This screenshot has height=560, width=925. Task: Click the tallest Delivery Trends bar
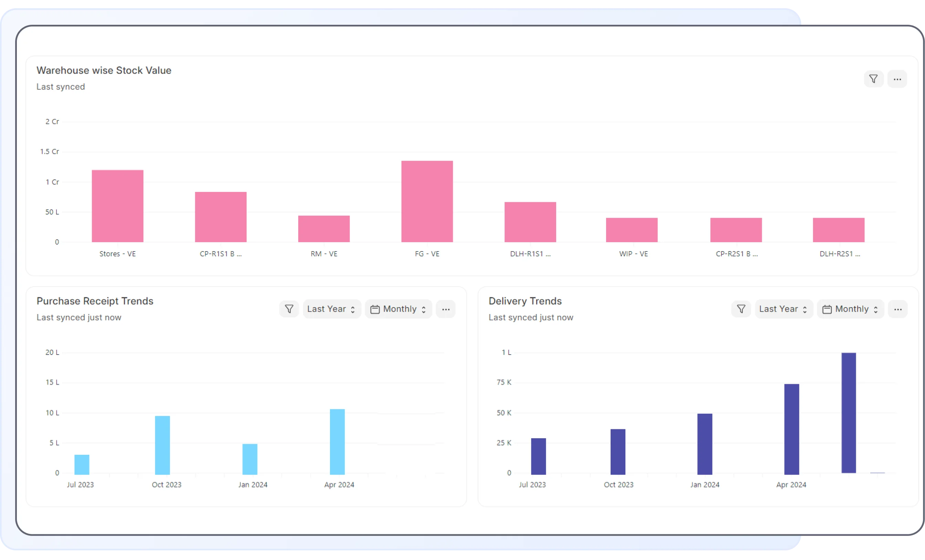849,412
